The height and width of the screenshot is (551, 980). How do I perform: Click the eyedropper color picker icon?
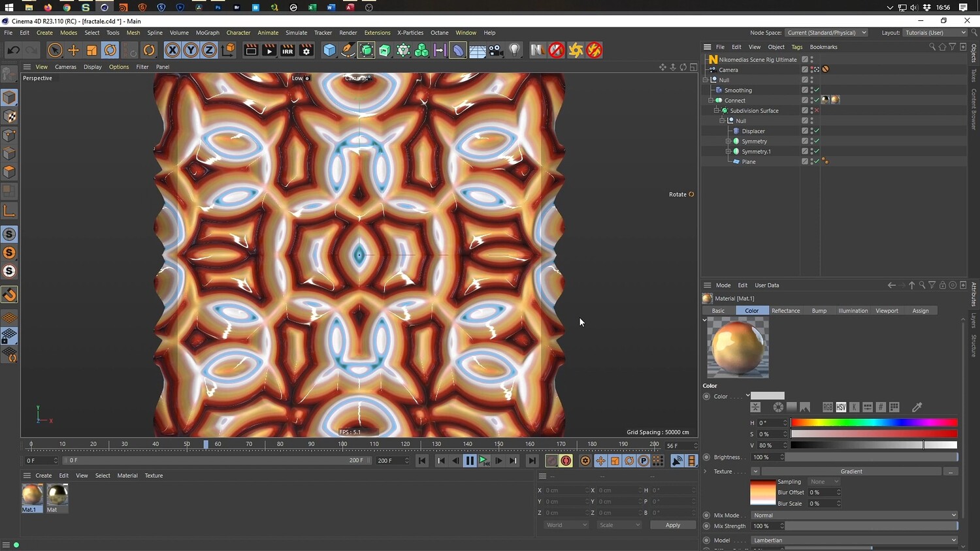tap(917, 407)
